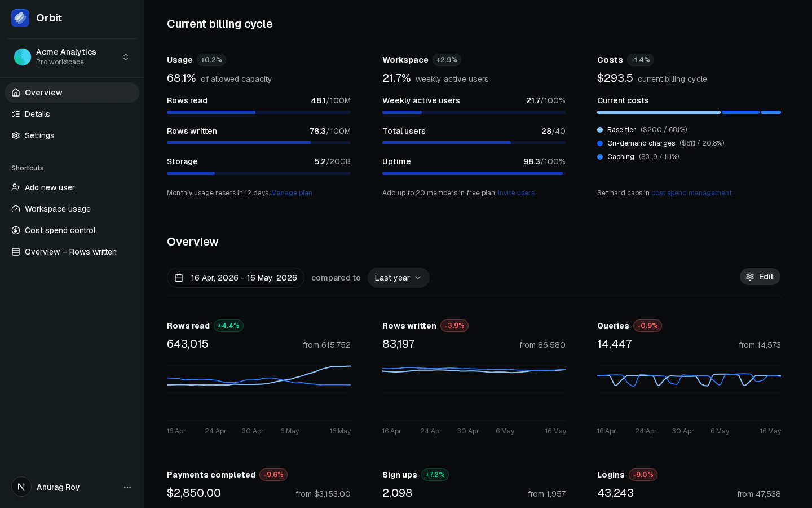Click the Workspace usage gauge icon
The height and width of the screenshot is (508, 812).
pos(16,209)
